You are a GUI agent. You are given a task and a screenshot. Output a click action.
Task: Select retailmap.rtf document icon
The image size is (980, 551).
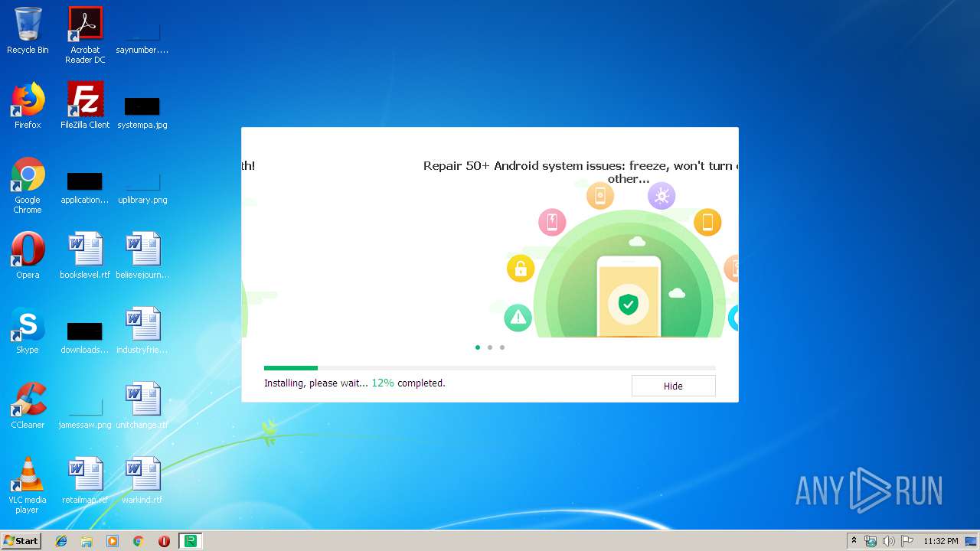(x=85, y=481)
